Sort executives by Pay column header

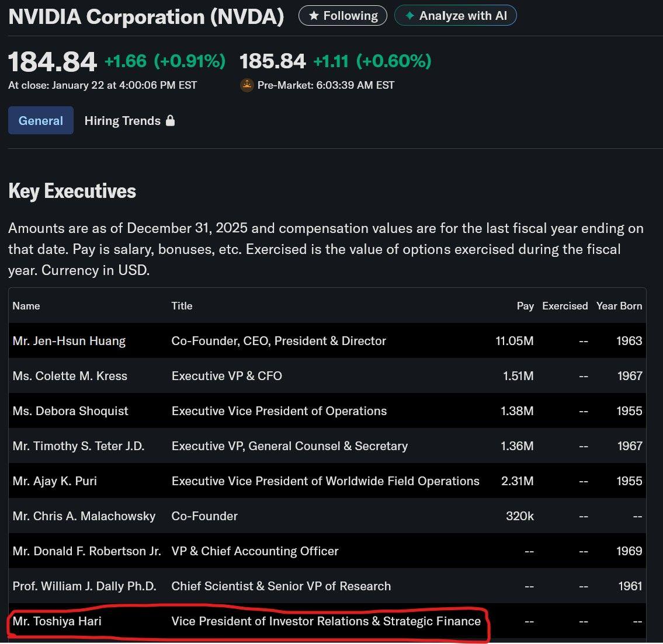tap(525, 306)
